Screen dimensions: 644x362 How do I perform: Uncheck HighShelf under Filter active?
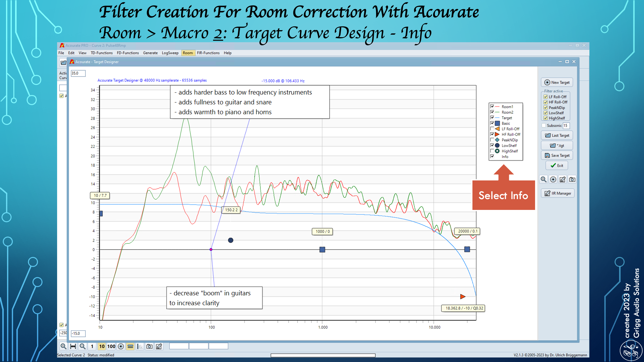(x=545, y=118)
